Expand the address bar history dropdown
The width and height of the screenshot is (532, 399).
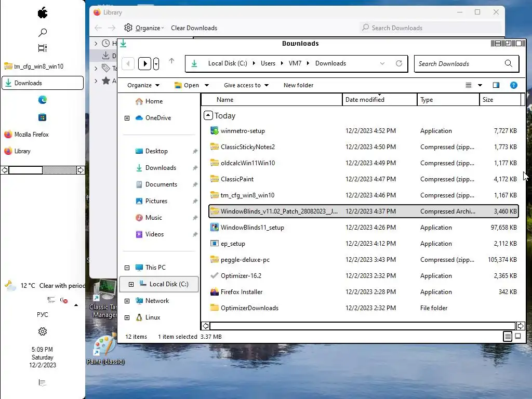(382, 63)
